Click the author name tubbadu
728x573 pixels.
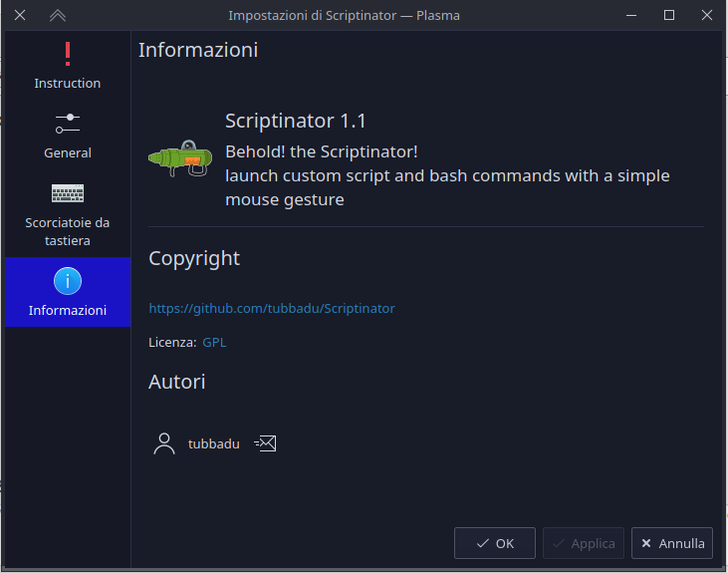tap(214, 443)
